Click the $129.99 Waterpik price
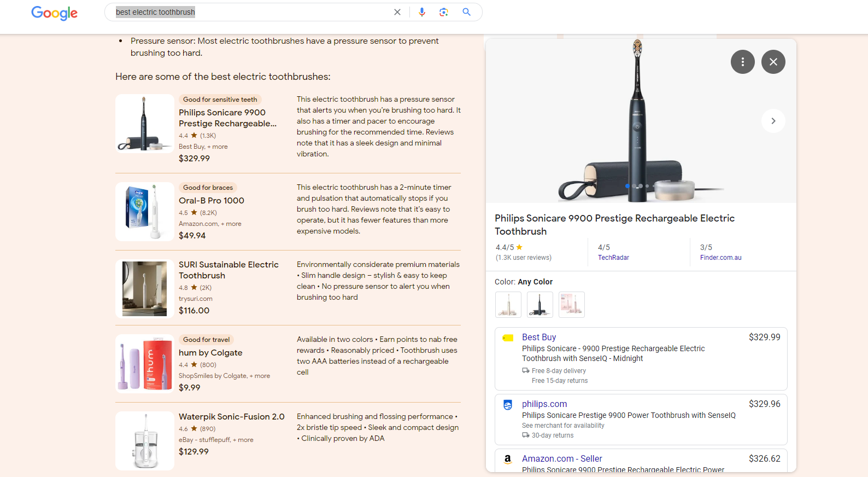868x477 pixels. pyautogui.click(x=193, y=452)
